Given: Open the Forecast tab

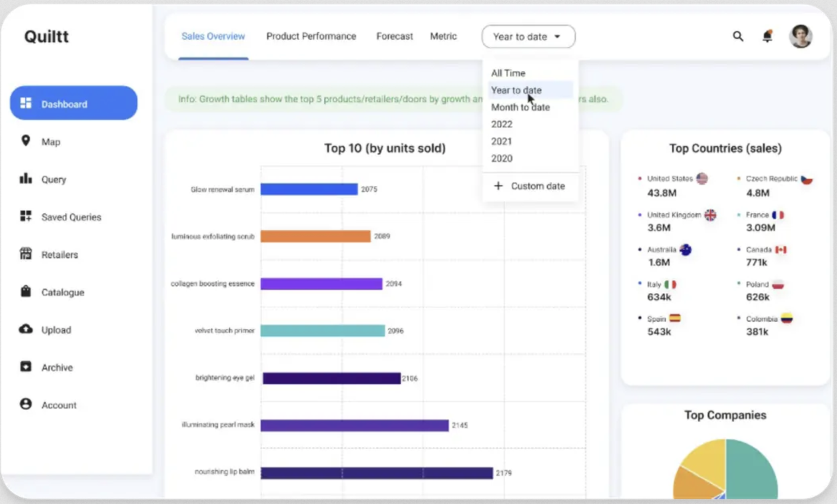Looking at the screenshot, I should (x=394, y=36).
